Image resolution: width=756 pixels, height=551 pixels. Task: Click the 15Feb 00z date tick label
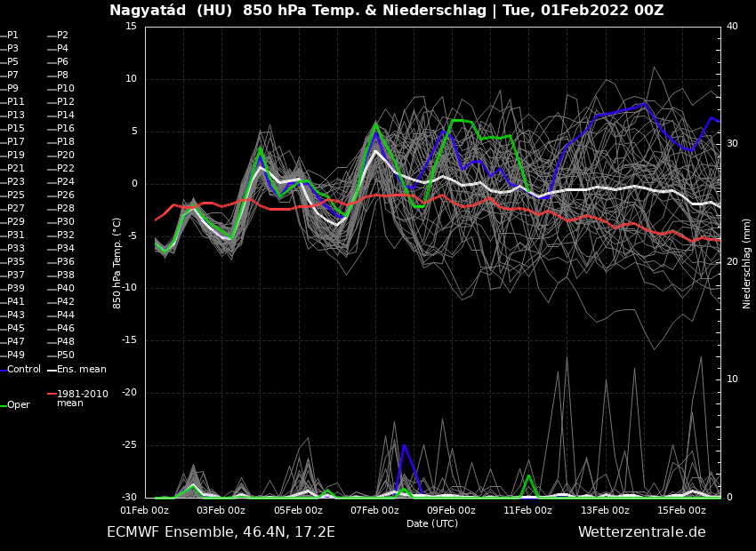pos(681,510)
